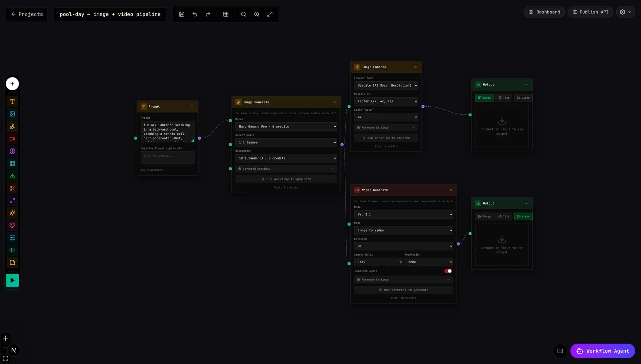The height and width of the screenshot is (364, 641).
Task: Open the Image to Video mode dropdown
Action: tap(404, 230)
